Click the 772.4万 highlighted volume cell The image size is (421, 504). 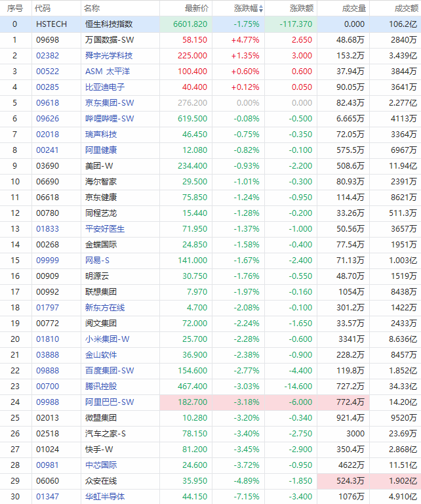coord(343,402)
